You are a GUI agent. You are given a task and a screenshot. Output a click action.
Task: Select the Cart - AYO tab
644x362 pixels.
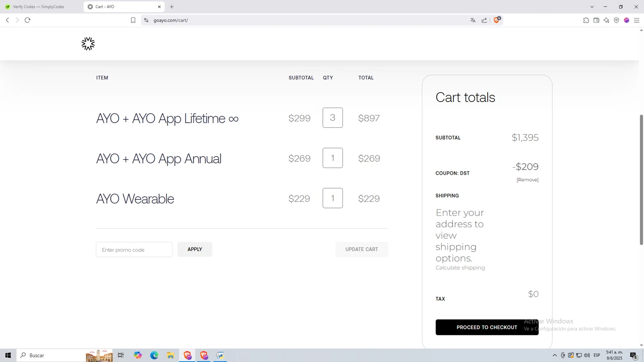point(125,7)
